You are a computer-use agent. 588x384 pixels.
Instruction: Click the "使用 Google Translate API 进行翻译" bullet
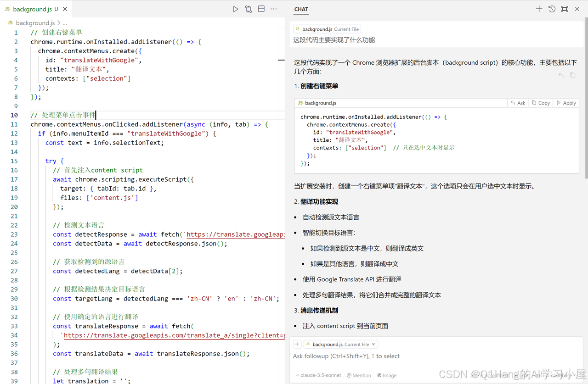coord(352,279)
